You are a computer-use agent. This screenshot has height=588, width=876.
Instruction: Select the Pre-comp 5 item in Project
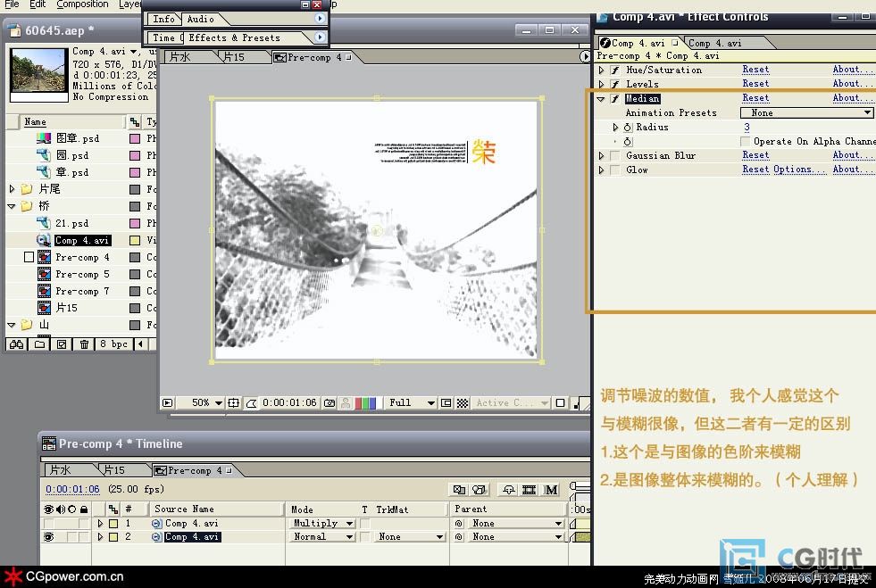tap(82, 274)
